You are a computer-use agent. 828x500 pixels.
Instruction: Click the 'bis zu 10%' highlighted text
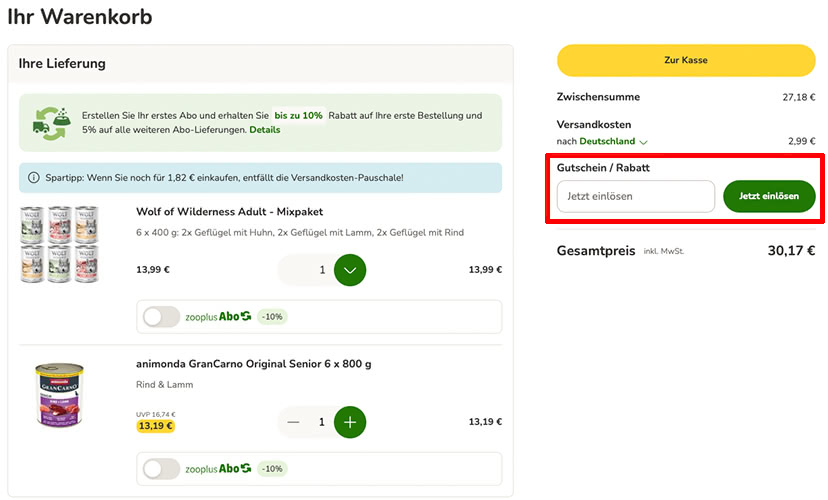(298, 116)
